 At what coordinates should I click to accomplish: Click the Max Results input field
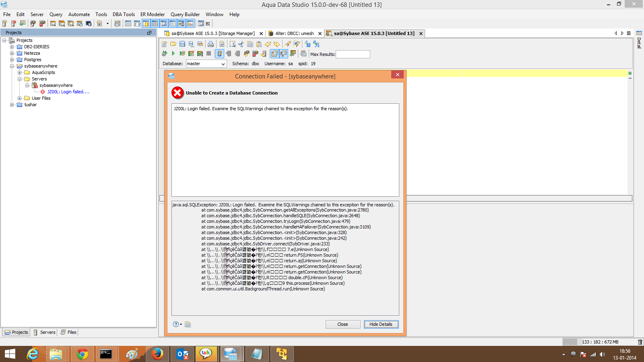(353, 54)
